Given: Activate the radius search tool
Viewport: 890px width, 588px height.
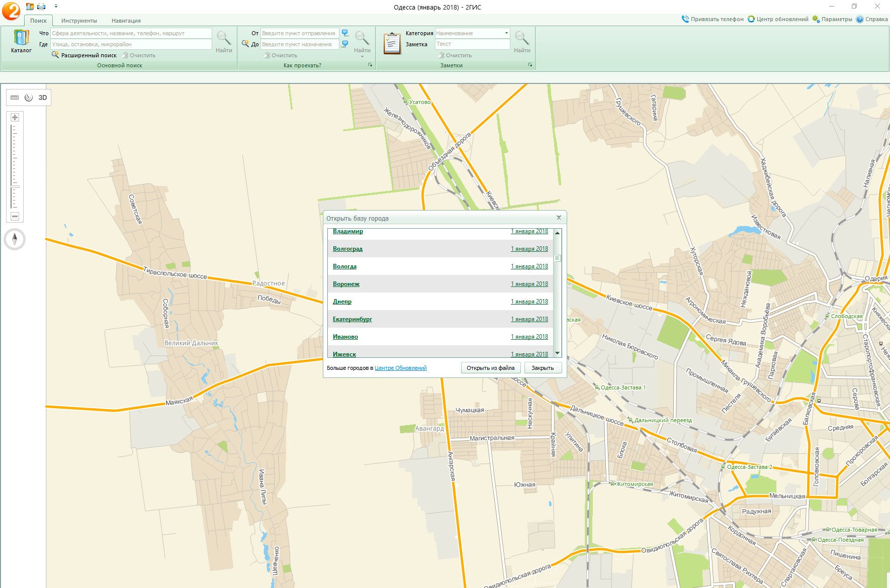Looking at the screenshot, I should pos(29,97).
